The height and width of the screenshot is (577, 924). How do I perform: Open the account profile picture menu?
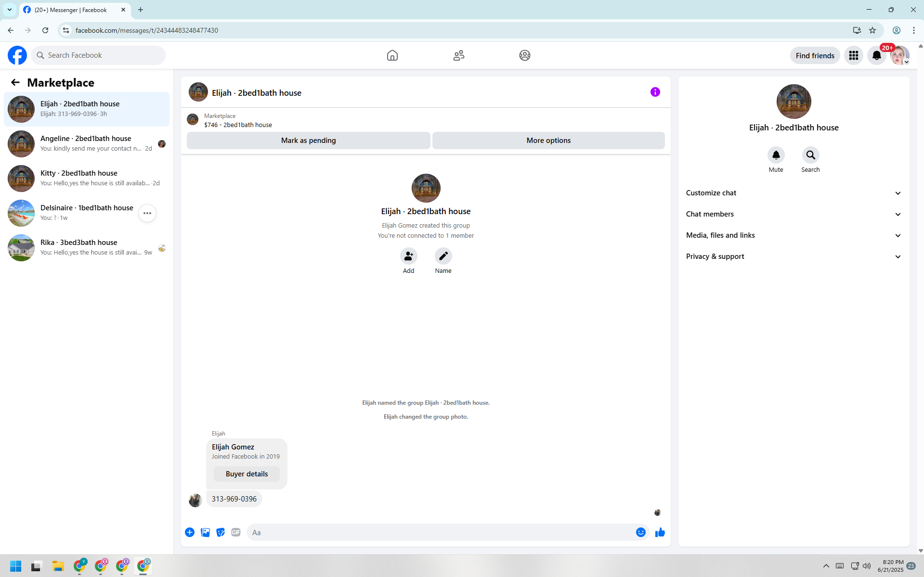coord(900,55)
